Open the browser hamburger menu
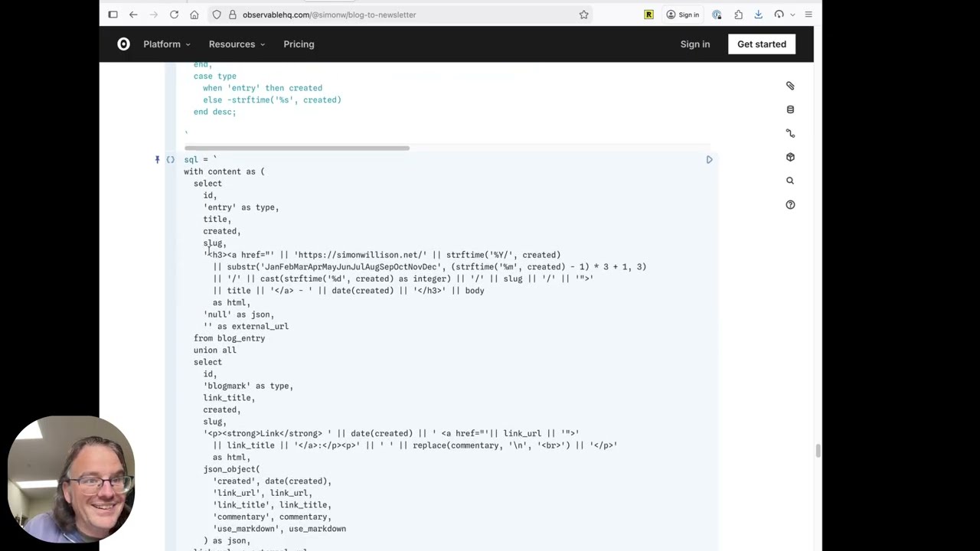The image size is (980, 551). click(x=808, y=15)
